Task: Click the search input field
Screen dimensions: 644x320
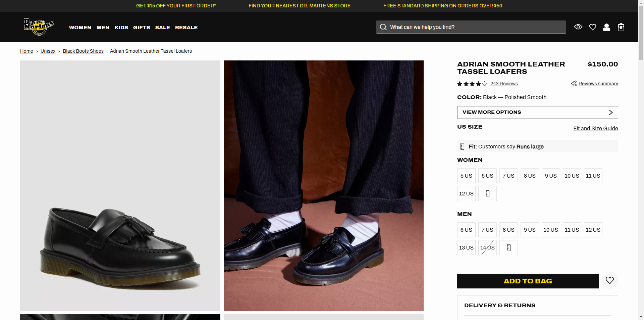Action: tap(471, 27)
